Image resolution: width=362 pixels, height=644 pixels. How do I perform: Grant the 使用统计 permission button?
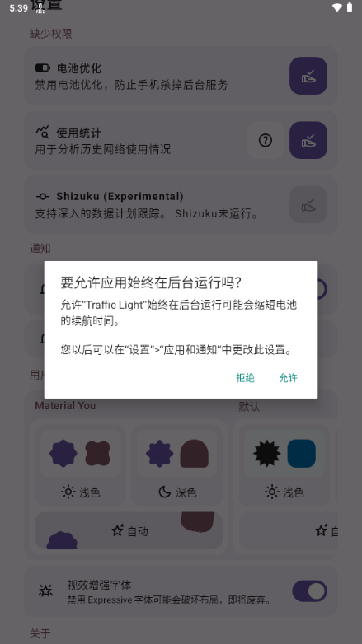pyautogui.click(x=308, y=140)
